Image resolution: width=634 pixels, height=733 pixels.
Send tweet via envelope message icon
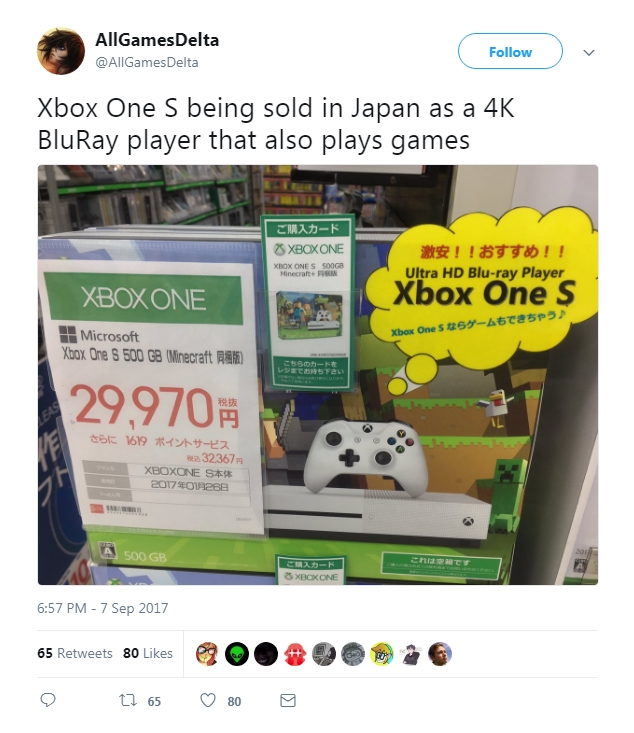click(288, 700)
